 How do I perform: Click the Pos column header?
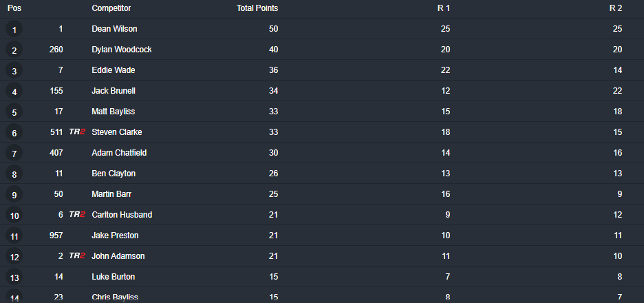14,8
